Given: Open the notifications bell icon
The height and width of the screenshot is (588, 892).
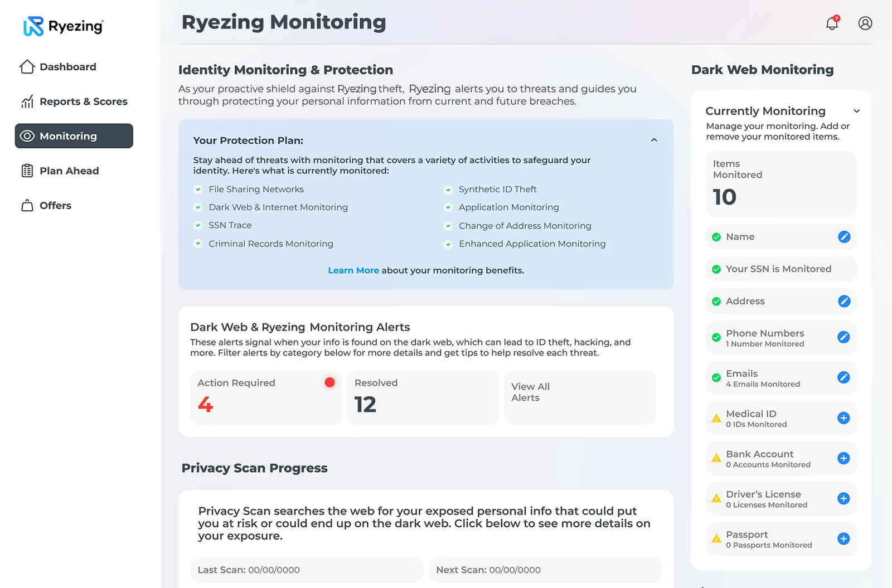Looking at the screenshot, I should pyautogui.click(x=832, y=23).
